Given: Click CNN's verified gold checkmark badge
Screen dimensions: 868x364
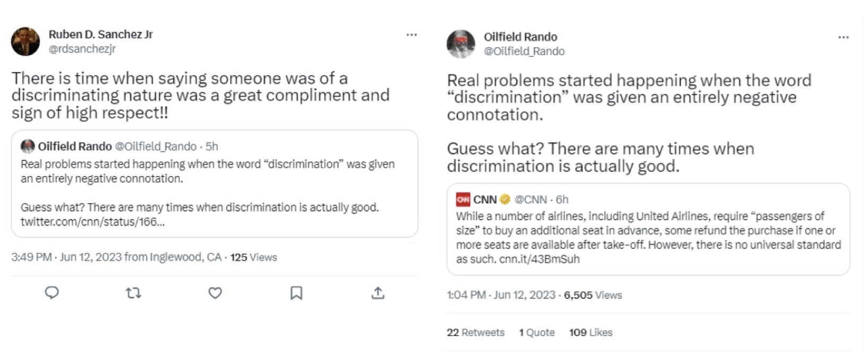Looking at the screenshot, I should tap(504, 200).
